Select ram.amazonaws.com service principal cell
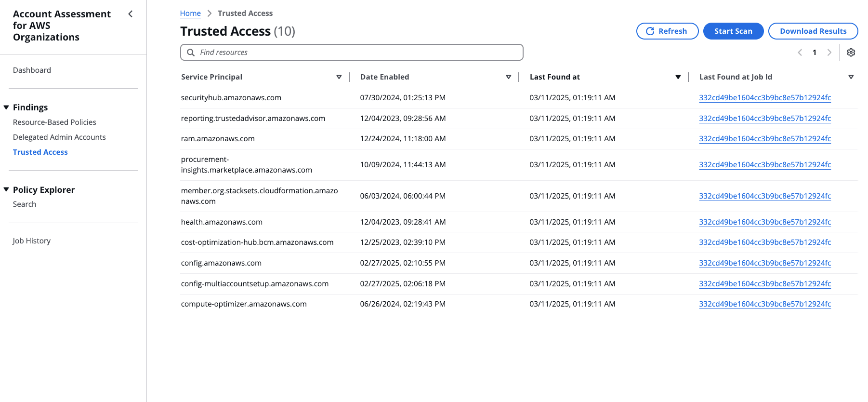The width and height of the screenshot is (868, 402). 218,139
